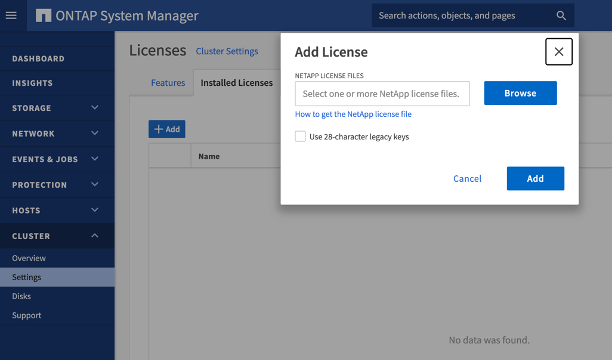
Task: Open Cluster Disks page
Action: pyautogui.click(x=21, y=296)
